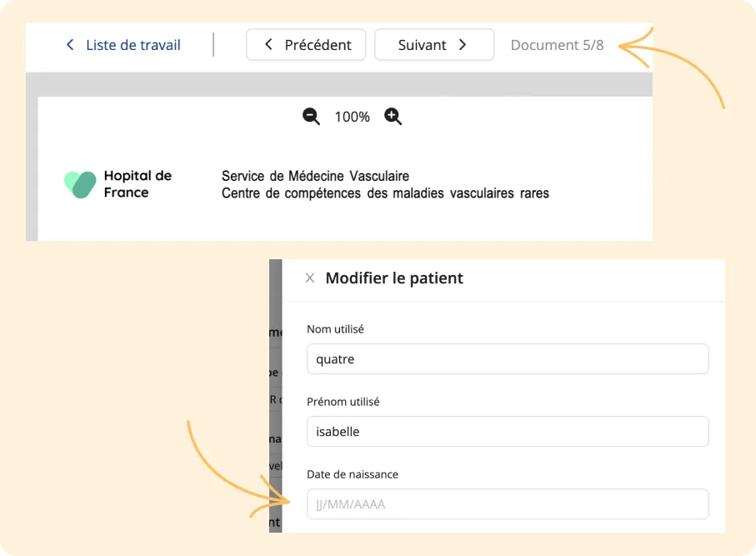
Task: Click the Prénom utilisé field containing isabelle
Action: click(508, 431)
